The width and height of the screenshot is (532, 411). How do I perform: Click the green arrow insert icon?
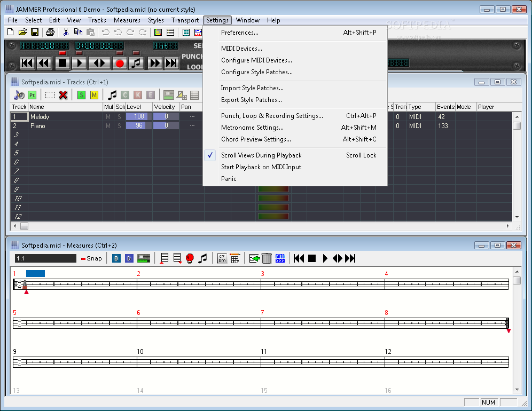pos(254,258)
